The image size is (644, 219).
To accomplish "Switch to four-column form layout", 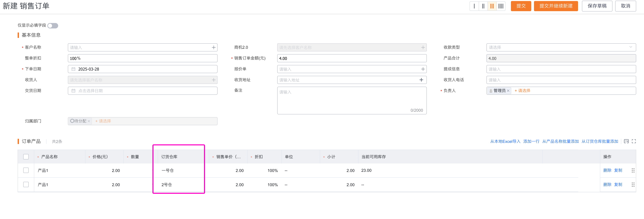I will click(x=501, y=6).
